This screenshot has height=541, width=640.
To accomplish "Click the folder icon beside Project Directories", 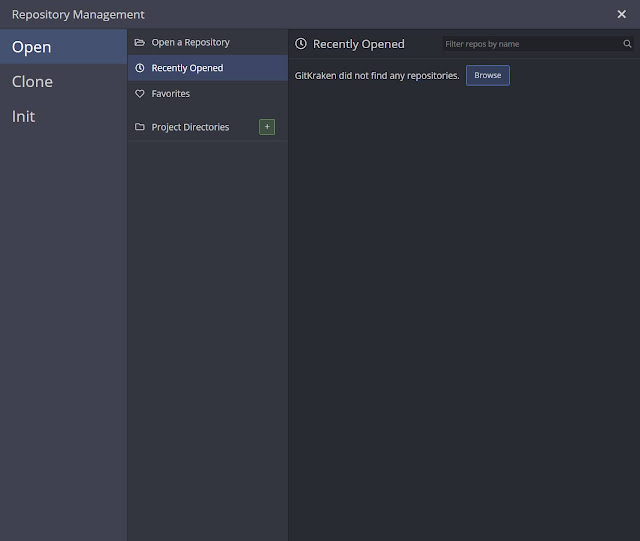I will (140, 127).
